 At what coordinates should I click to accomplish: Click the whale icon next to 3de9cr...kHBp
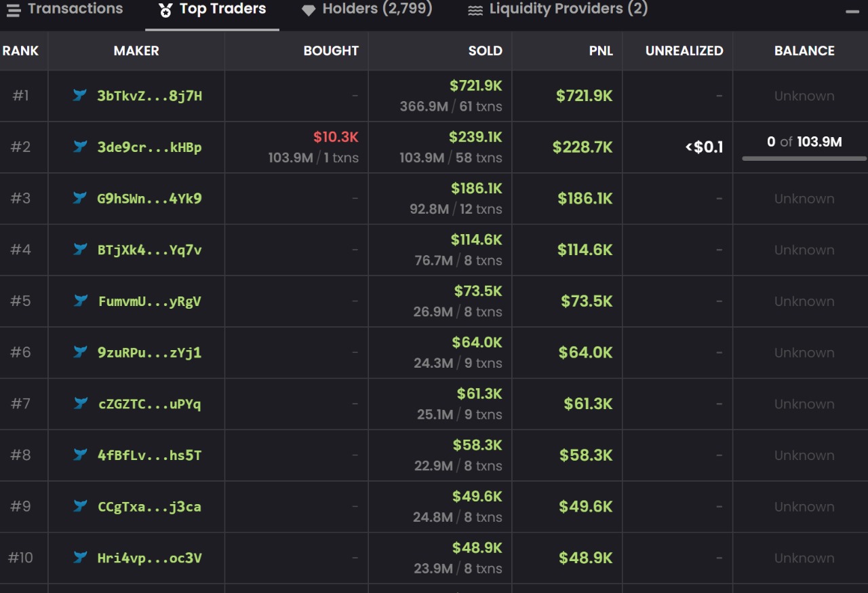(80, 147)
